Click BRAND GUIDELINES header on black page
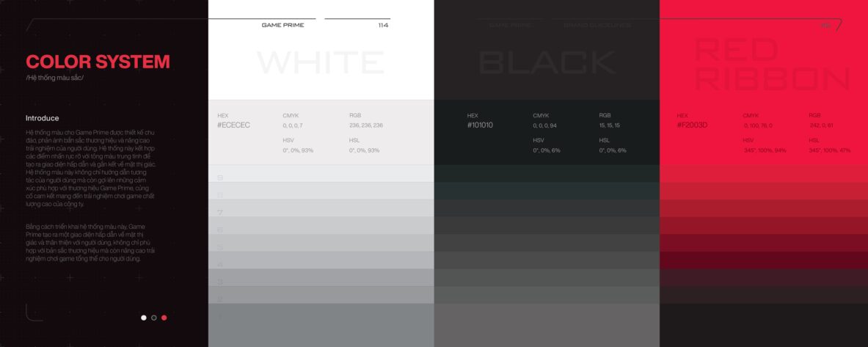 coord(597,26)
